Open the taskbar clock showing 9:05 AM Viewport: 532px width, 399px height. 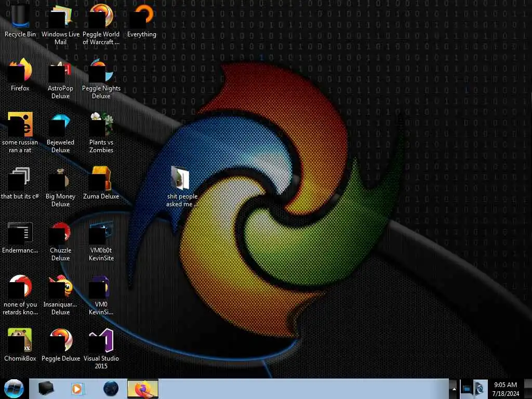click(x=506, y=389)
